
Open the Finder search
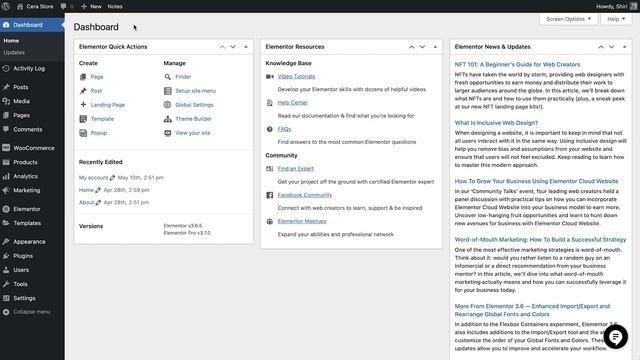(x=183, y=77)
